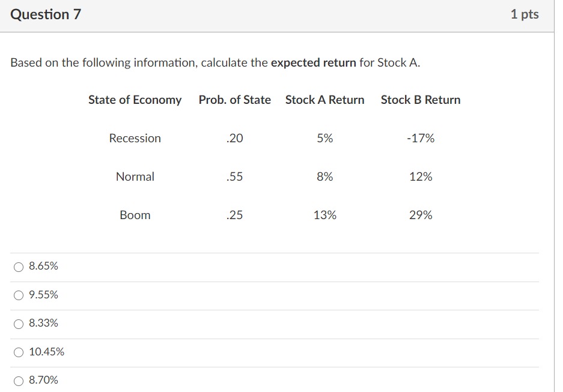Select the 8.70% radio option
This screenshot has width=563, height=392.
click(x=19, y=380)
